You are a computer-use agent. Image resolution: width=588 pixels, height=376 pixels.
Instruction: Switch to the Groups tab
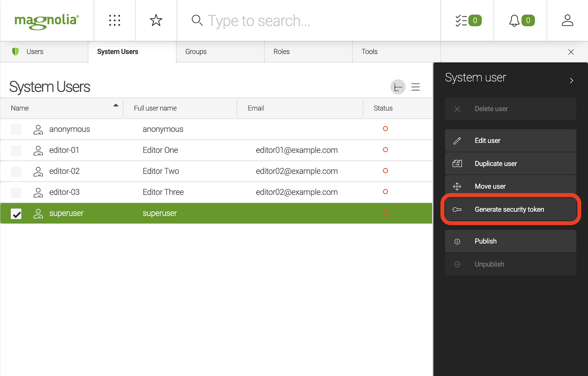pos(196,52)
